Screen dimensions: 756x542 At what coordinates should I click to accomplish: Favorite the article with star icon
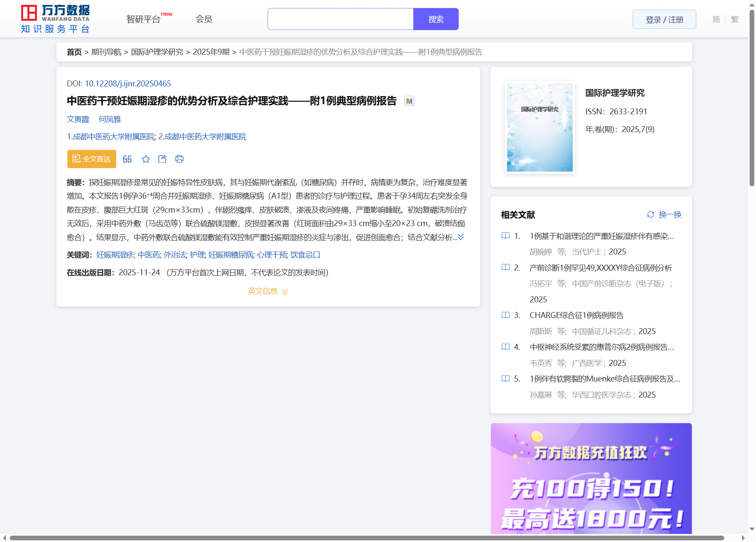(x=146, y=159)
